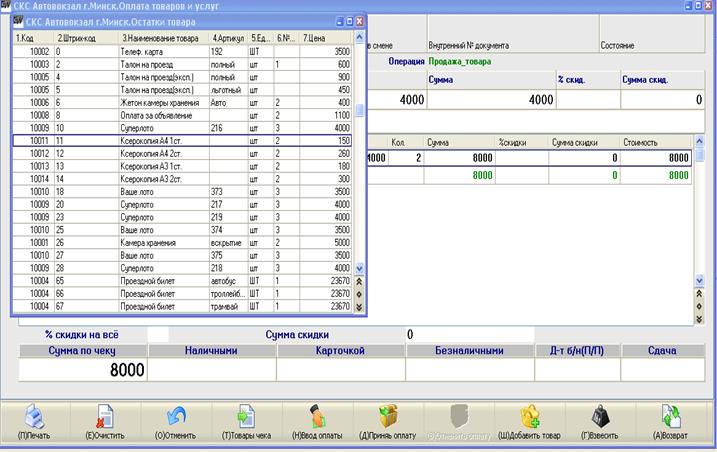Sort by 2.Штрих-код column header
717x452 pixels.
(86, 38)
